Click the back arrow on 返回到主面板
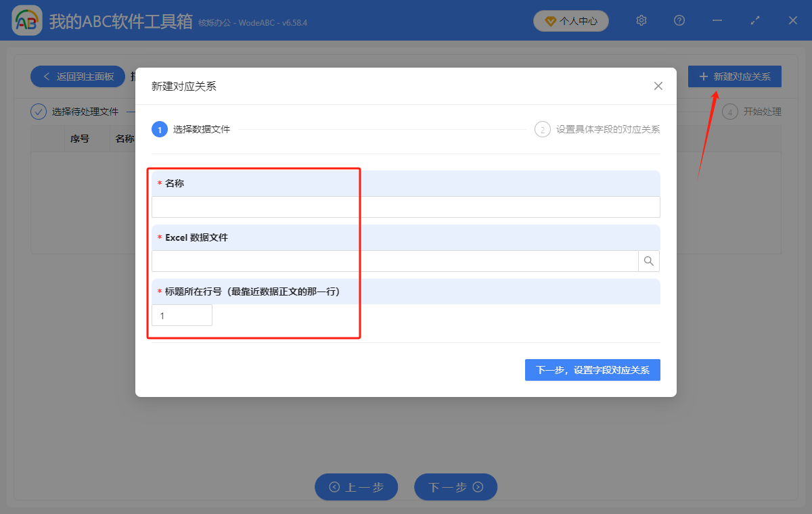This screenshot has width=812, height=514. (47, 76)
